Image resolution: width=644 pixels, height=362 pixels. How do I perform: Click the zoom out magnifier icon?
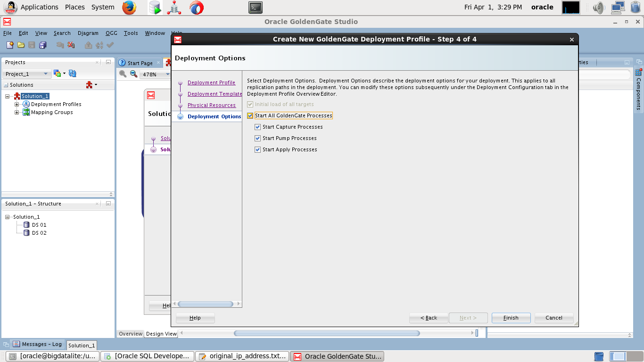[133, 74]
